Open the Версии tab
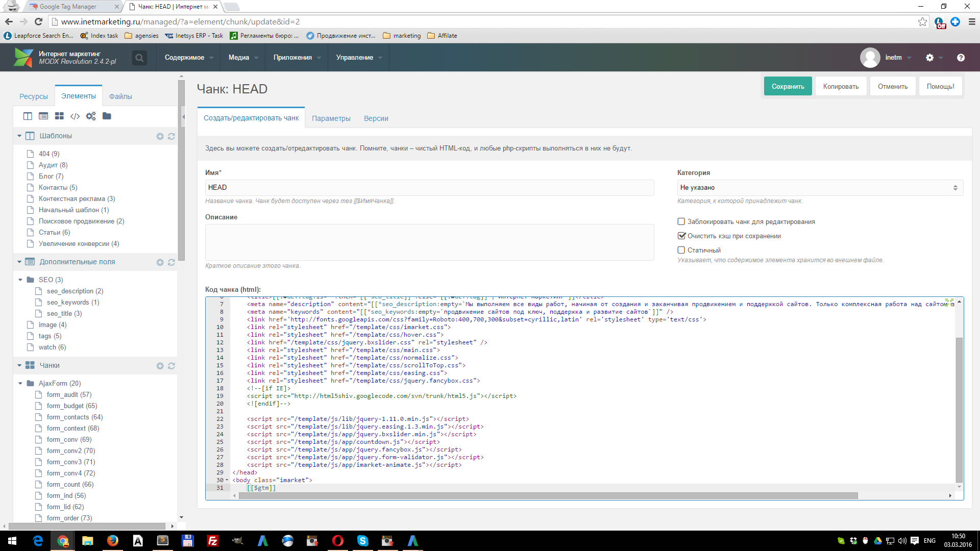 coord(376,118)
